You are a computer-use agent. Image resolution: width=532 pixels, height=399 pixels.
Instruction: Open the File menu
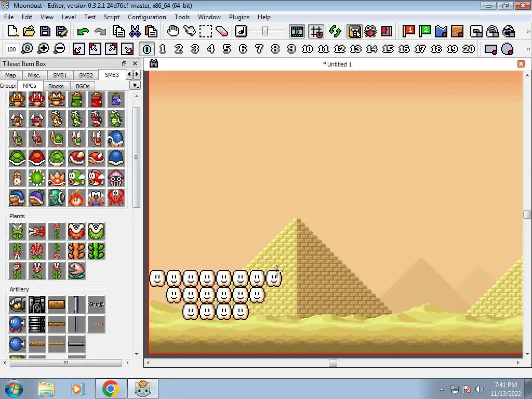point(9,17)
